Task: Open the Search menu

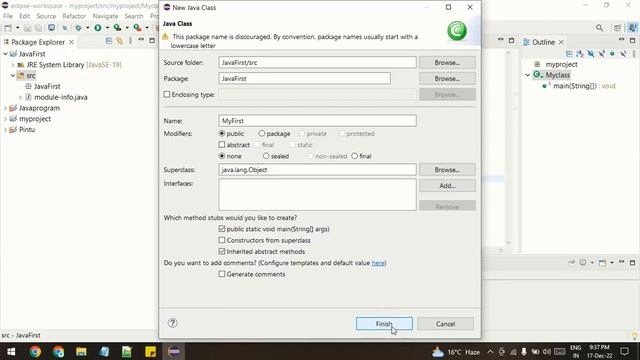Action: [134, 16]
